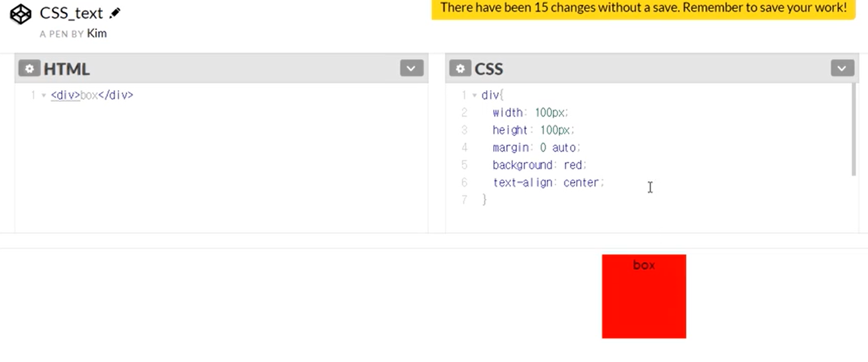868x362 pixels.
Task: Click the CSS editor vertical scrollbar
Action: (x=853, y=129)
